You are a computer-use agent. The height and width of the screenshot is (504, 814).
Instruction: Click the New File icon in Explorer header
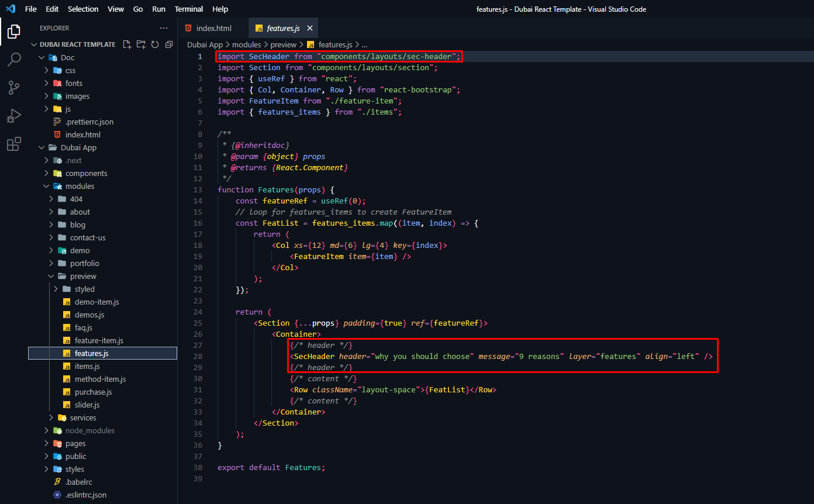click(127, 44)
